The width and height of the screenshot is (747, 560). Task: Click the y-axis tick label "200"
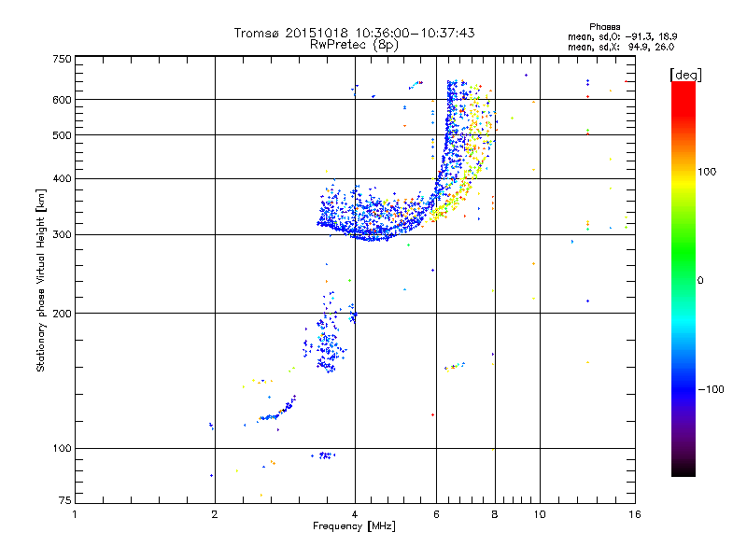click(62, 314)
